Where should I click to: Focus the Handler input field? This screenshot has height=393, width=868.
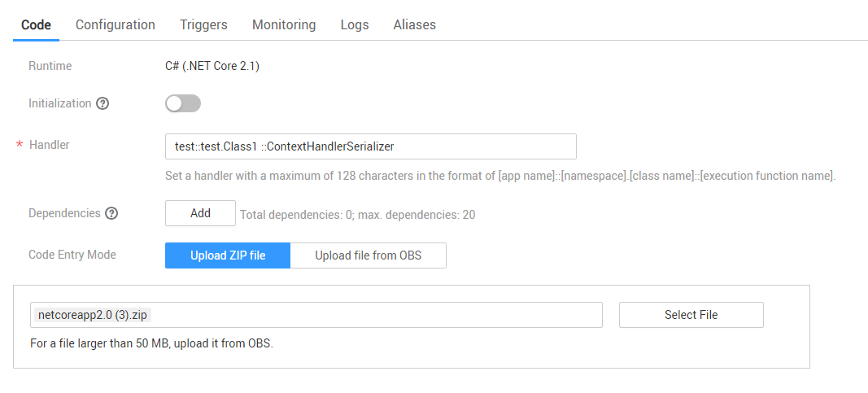point(370,146)
